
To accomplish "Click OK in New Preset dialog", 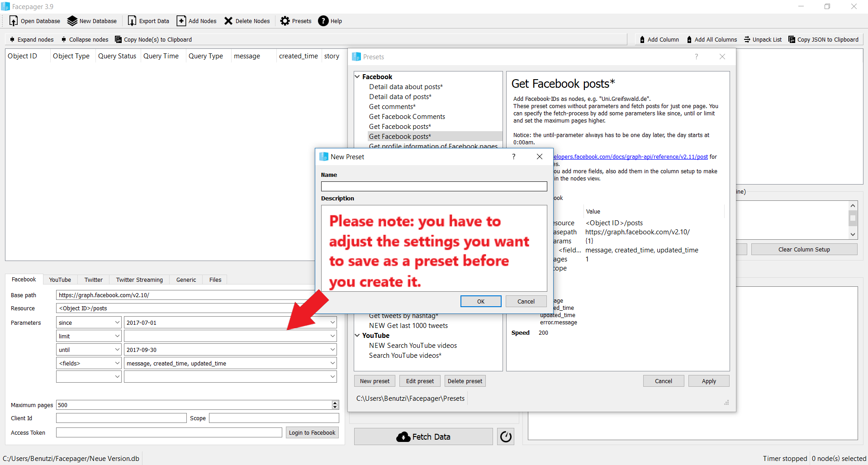I will (481, 301).
